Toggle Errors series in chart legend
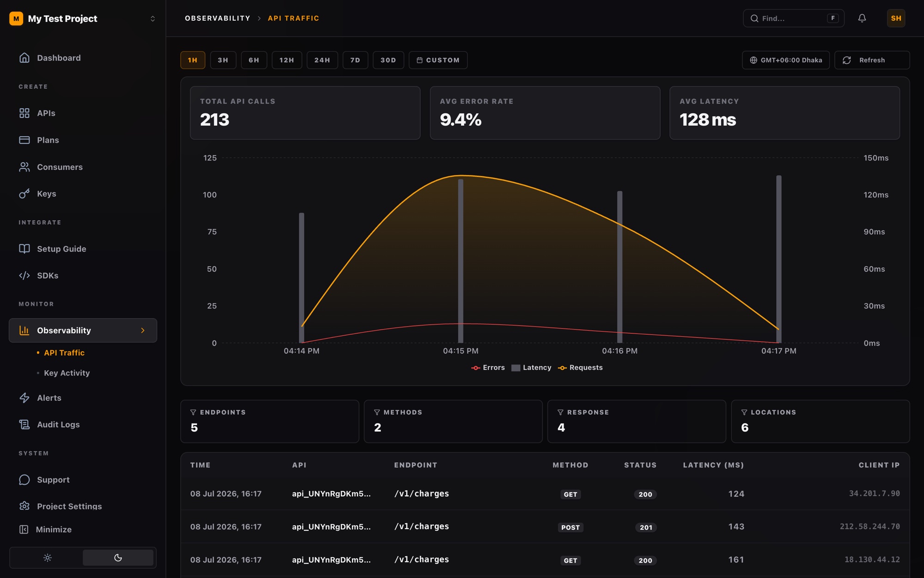This screenshot has height=578, width=924. tap(488, 368)
